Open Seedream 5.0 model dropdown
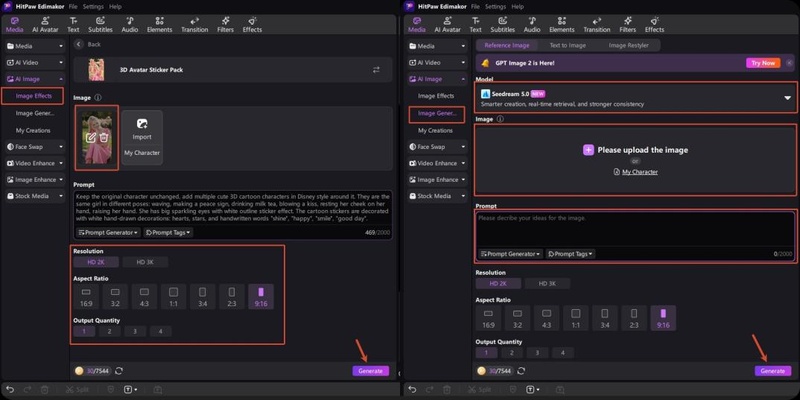800x400 pixels. coord(635,98)
